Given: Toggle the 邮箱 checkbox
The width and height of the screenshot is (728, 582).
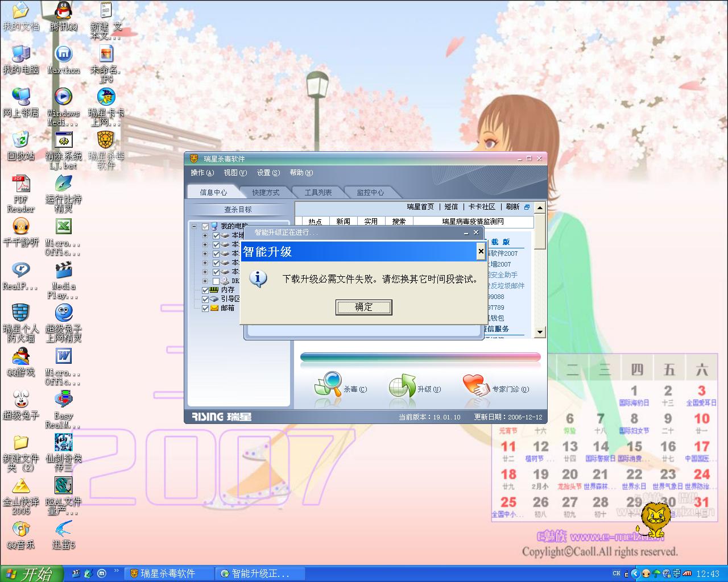Looking at the screenshot, I should click(x=205, y=308).
